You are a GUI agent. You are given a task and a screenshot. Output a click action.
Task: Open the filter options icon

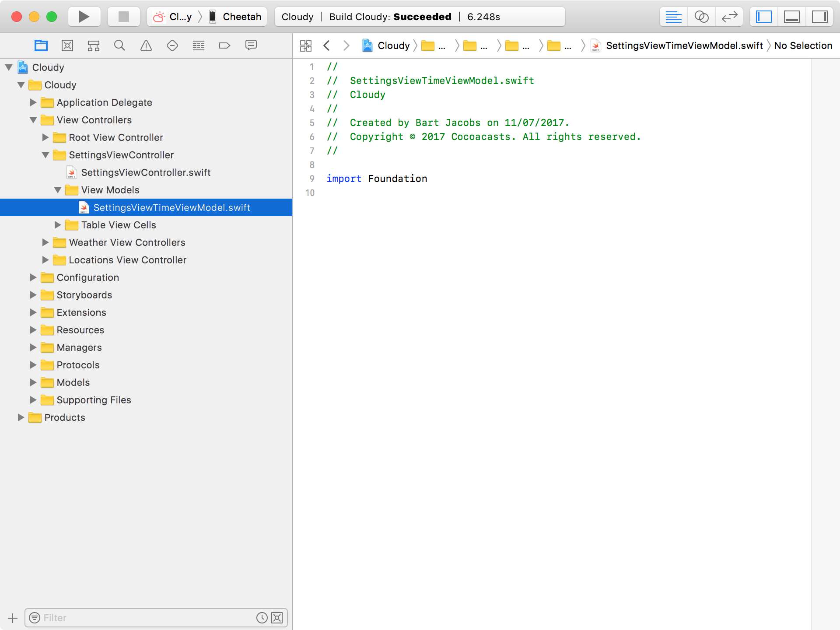pyautogui.click(x=35, y=618)
